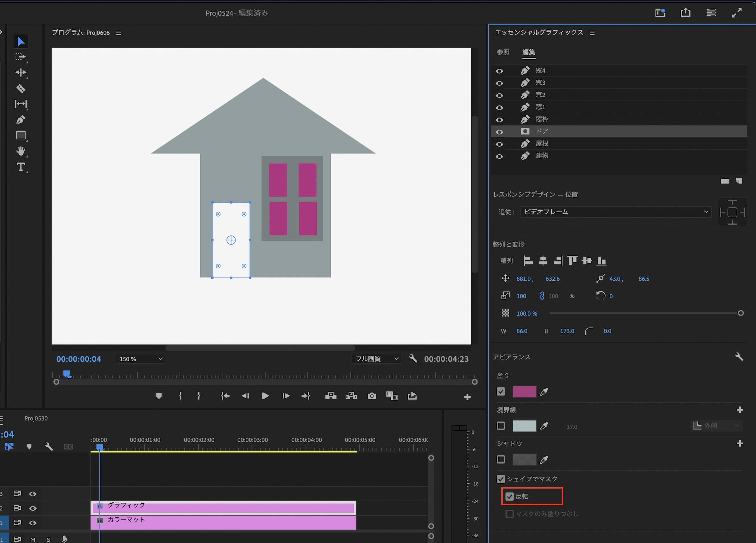The height and width of the screenshot is (543, 756).
Task: Select the Rectangle shape tool
Action: [x=21, y=136]
